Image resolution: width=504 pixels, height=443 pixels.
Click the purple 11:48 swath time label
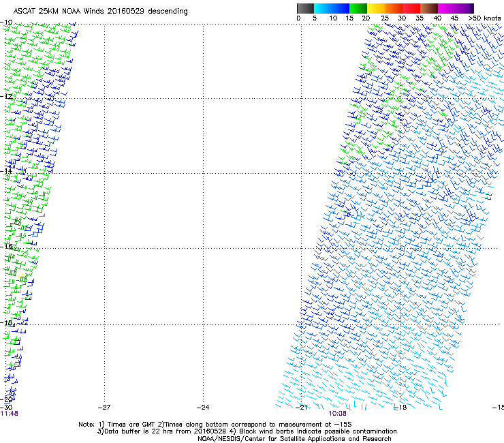click(9, 414)
